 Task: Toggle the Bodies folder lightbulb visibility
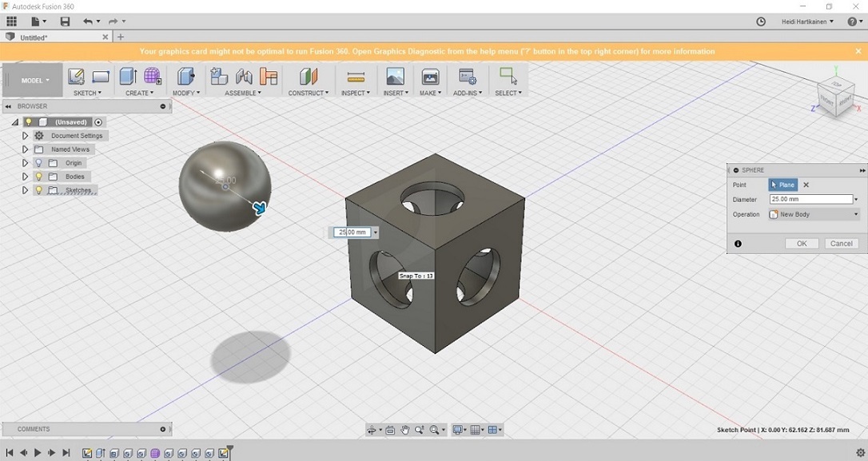click(x=38, y=177)
